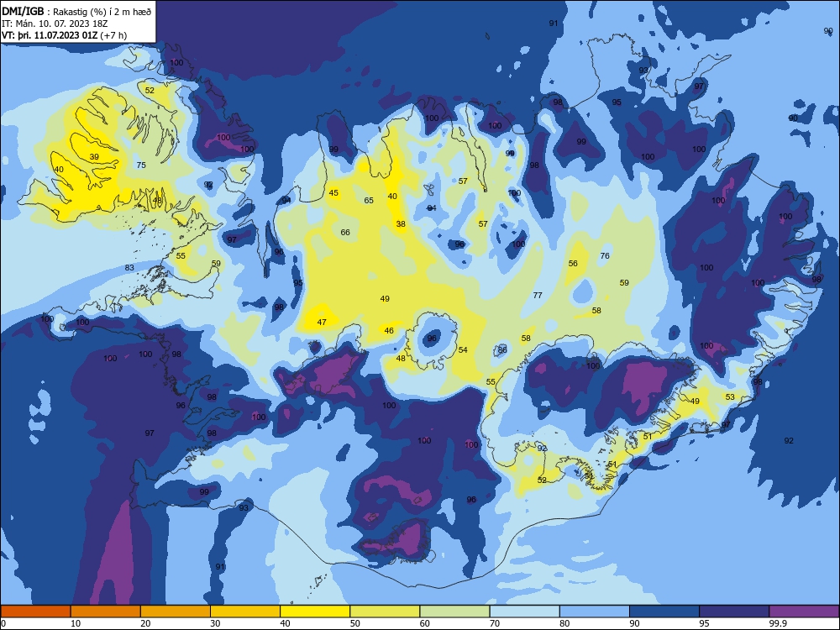Select the 30–40 golden legend swatch
This screenshot has height=630, width=840.
click(x=245, y=612)
